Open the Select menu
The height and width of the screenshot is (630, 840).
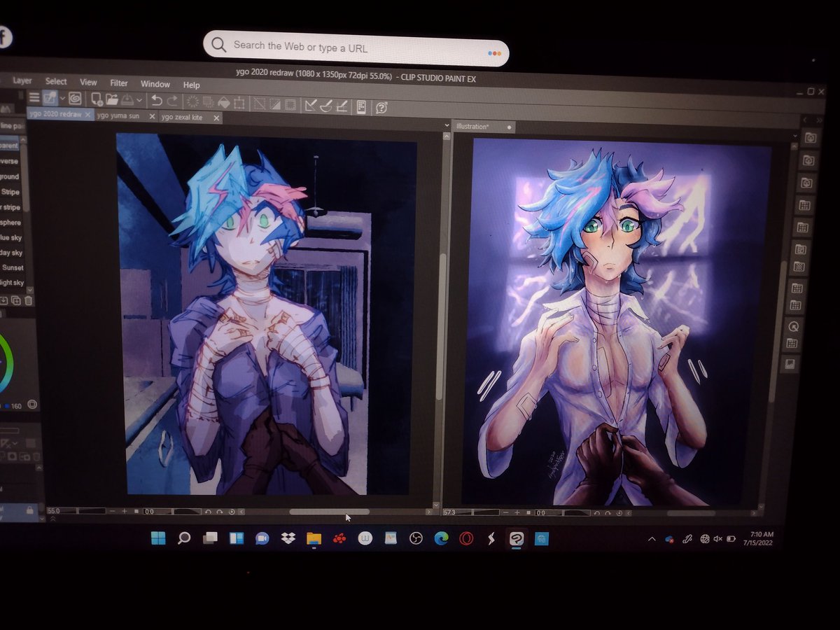(56, 81)
